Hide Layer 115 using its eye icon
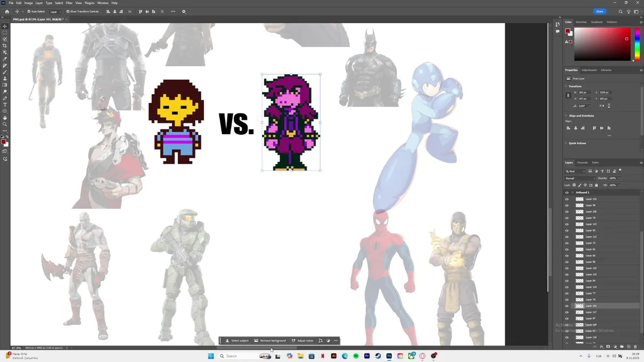Viewport: 644px width, 362px height. [567, 199]
